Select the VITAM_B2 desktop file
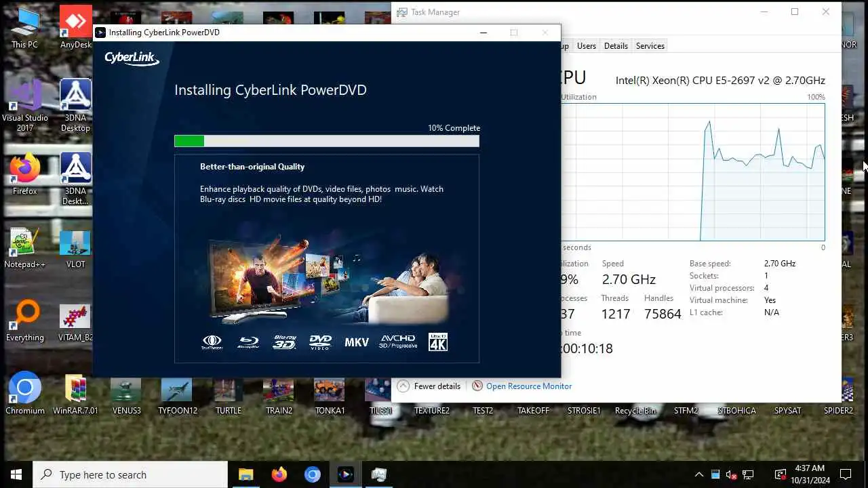This screenshot has width=868, height=488. tap(75, 321)
